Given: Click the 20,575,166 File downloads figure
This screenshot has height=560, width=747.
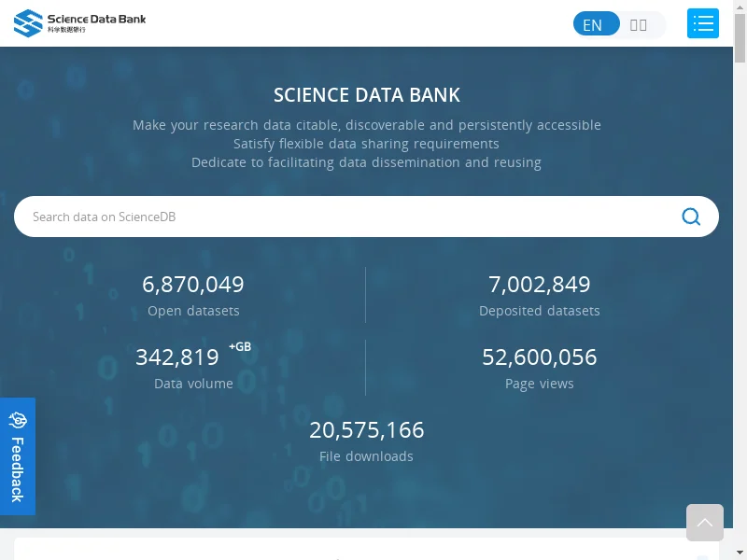Looking at the screenshot, I should pos(366,430).
